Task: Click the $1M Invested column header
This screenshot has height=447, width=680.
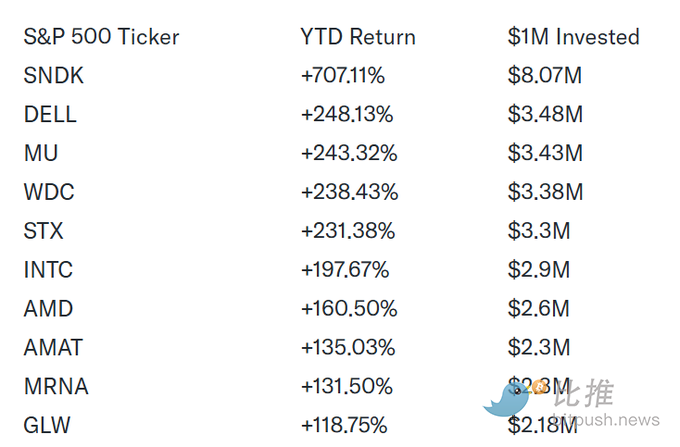Action: coord(573,36)
